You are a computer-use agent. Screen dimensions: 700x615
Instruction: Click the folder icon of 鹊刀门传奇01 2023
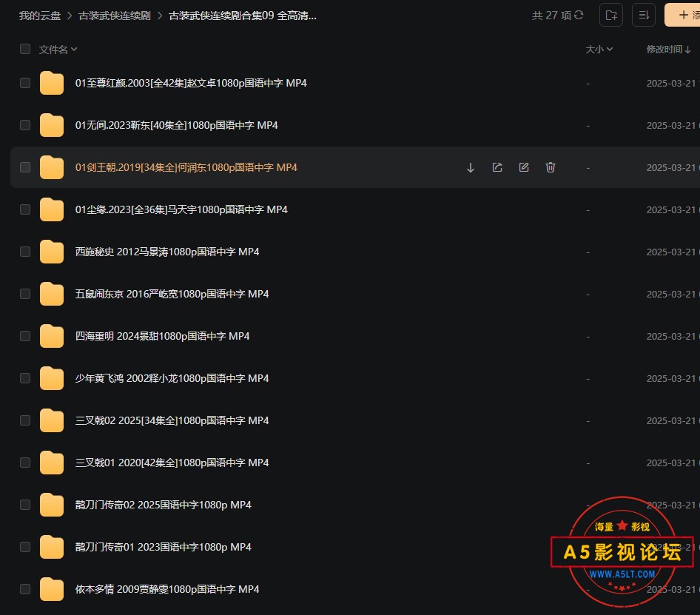click(x=52, y=547)
